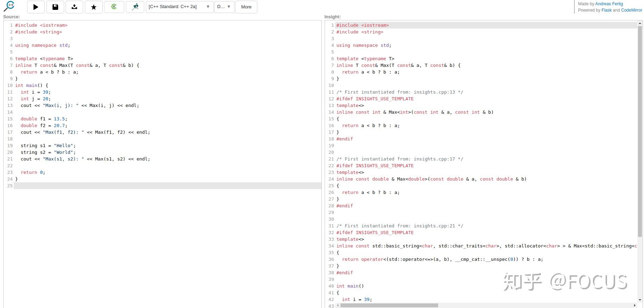Click 'template<>' on Insight line 13

coord(350,106)
